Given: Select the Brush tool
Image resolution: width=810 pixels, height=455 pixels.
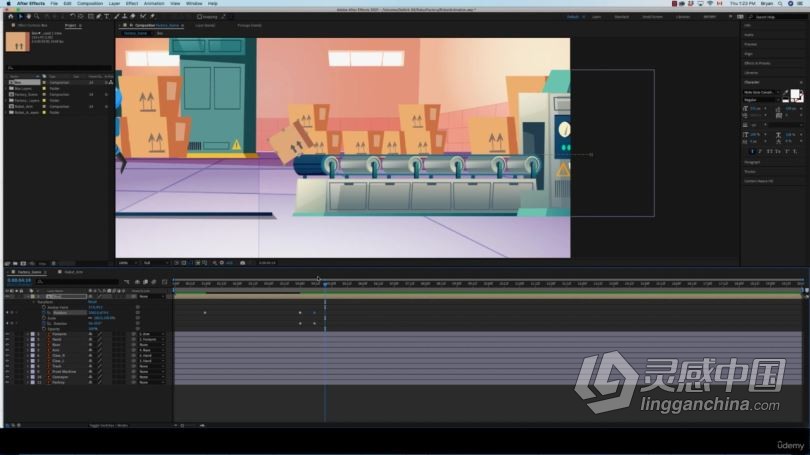Looking at the screenshot, I should pos(117,17).
